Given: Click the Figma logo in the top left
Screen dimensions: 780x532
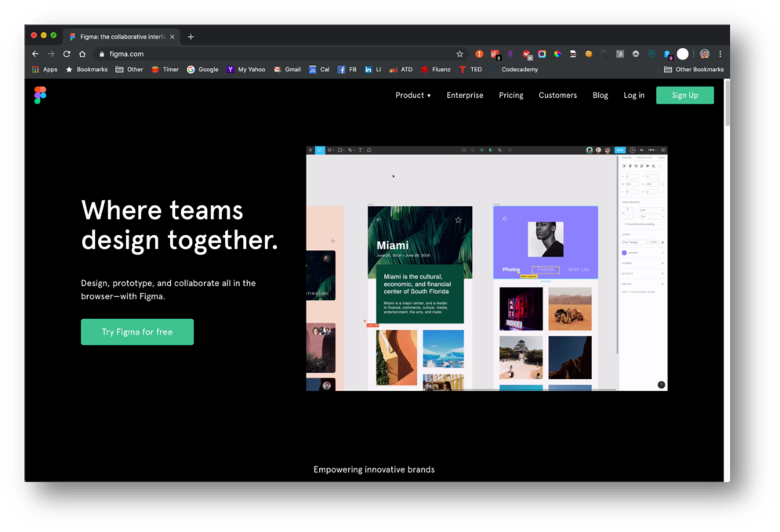Looking at the screenshot, I should (40, 95).
